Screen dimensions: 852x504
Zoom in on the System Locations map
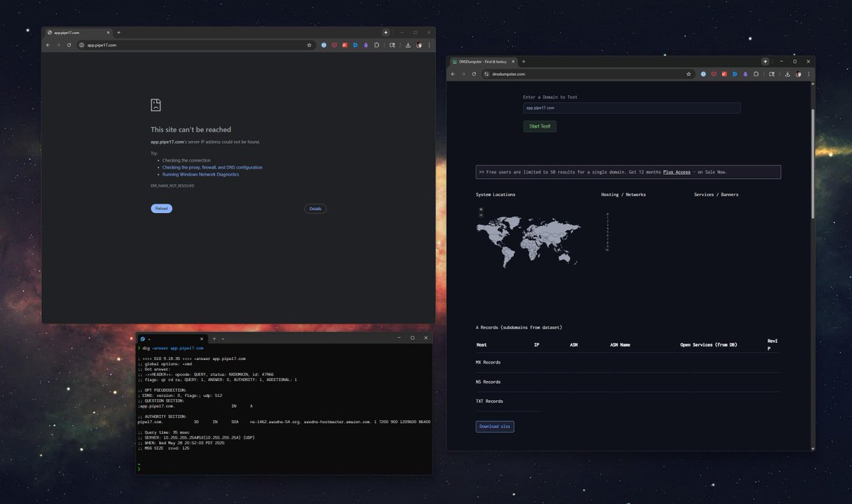481,209
